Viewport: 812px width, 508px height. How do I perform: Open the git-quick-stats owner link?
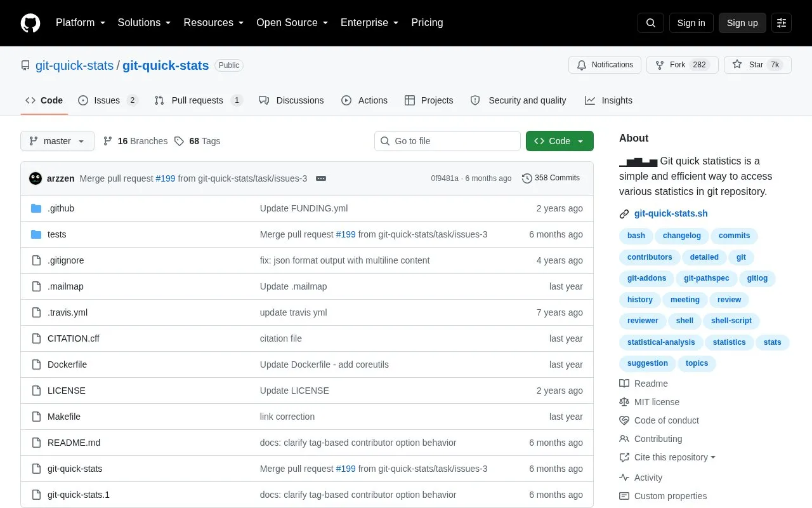click(x=74, y=65)
